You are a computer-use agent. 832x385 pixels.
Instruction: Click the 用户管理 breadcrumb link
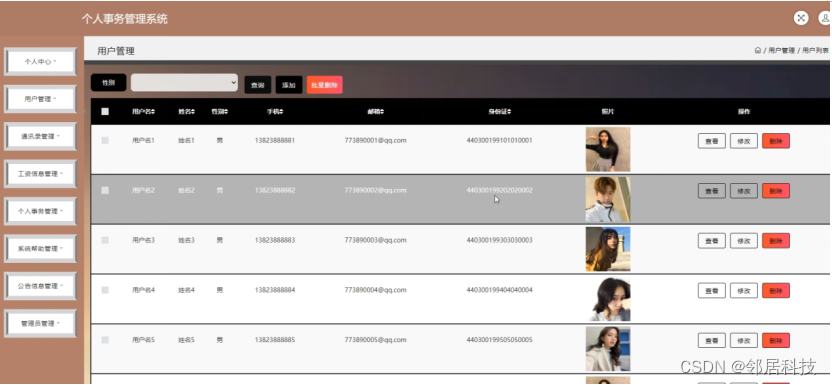tap(782, 50)
